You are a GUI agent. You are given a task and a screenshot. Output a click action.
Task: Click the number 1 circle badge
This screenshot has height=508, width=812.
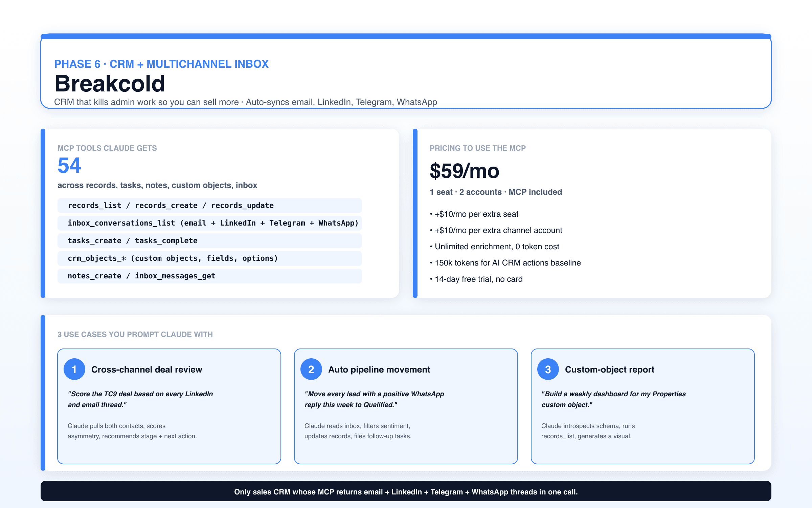pos(74,369)
